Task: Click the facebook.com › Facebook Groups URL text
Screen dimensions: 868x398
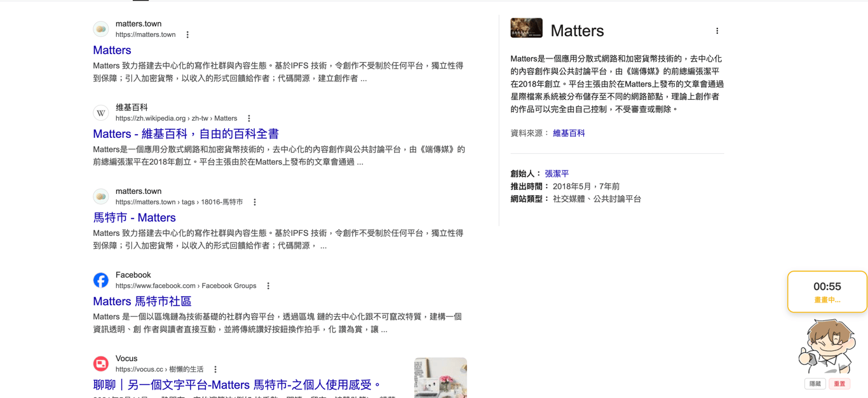Action: click(186, 286)
